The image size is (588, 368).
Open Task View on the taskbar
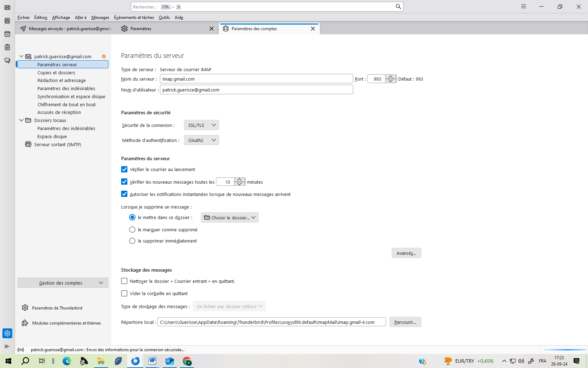click(x=42, y=361)
